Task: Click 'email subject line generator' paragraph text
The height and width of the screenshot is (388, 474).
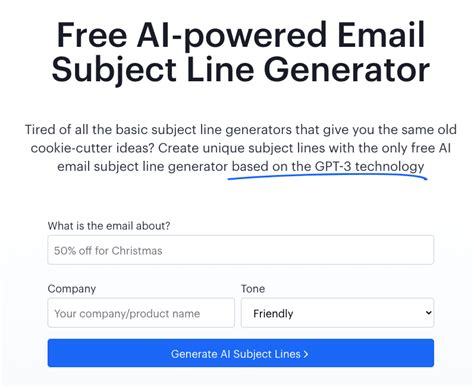Action: (x=143, y=166)
